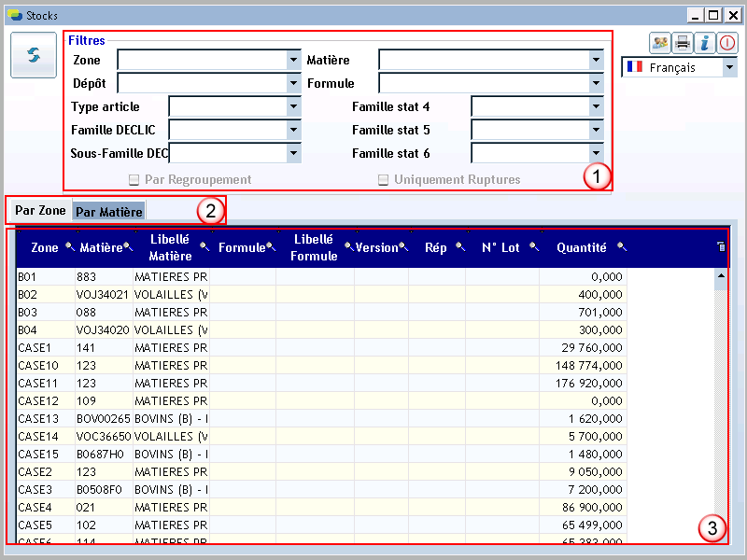Click the search icon beside Rép header
This screenshot has width=747, height=560.
(x=460, y=246)
